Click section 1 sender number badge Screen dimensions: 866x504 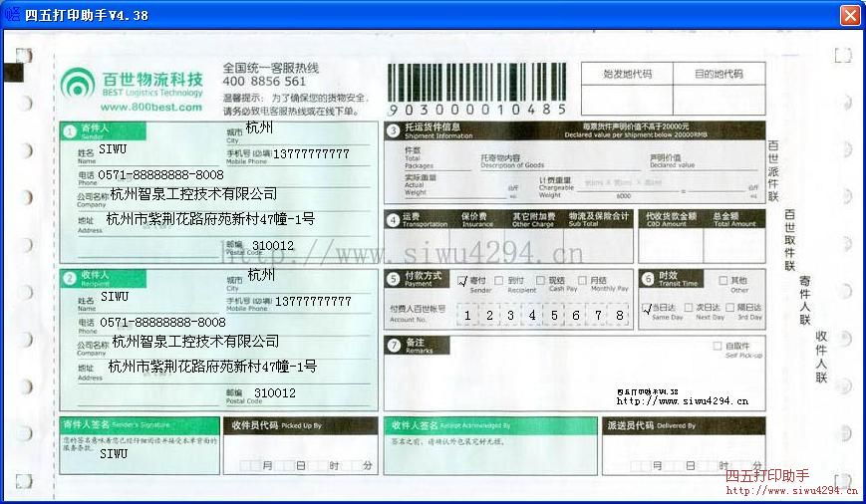[70, 130]
